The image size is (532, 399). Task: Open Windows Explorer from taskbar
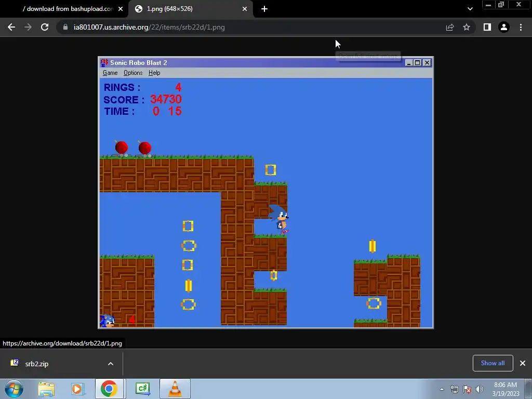click(46, 389)
